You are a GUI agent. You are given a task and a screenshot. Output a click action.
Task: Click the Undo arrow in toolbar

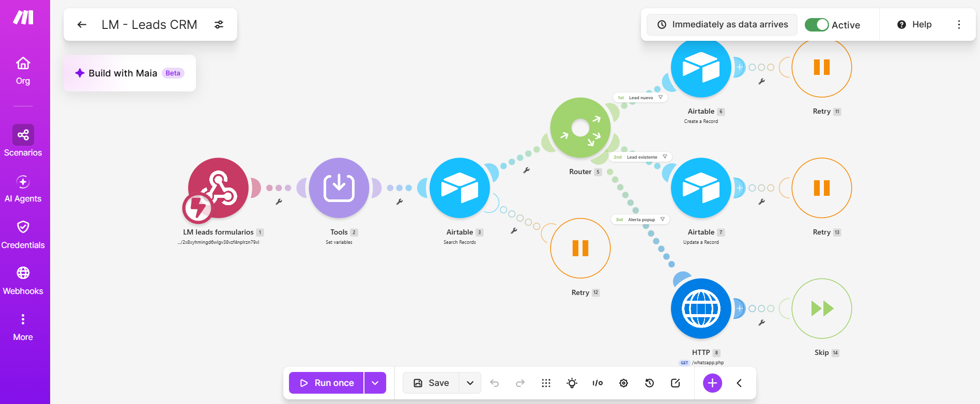pyautogui.click(x=495, y=383)
